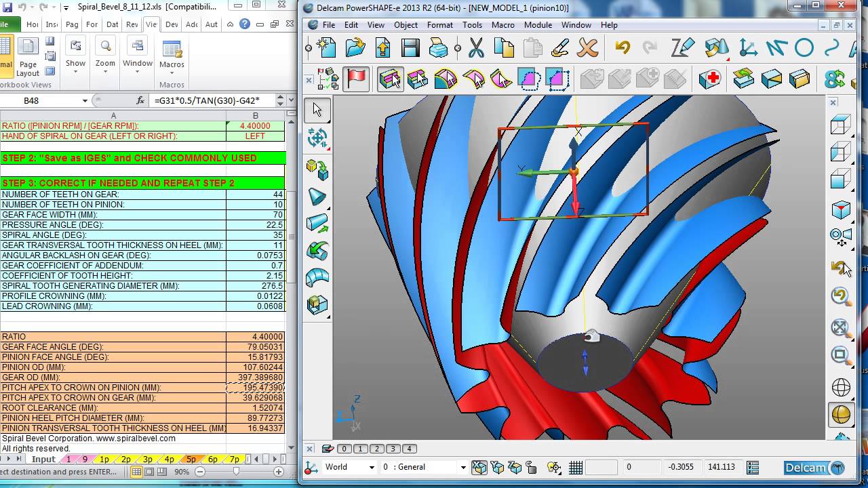Click Excel zoom out minus button
The height and width of the screenshot is (488, 868).
tap(199, 472)
